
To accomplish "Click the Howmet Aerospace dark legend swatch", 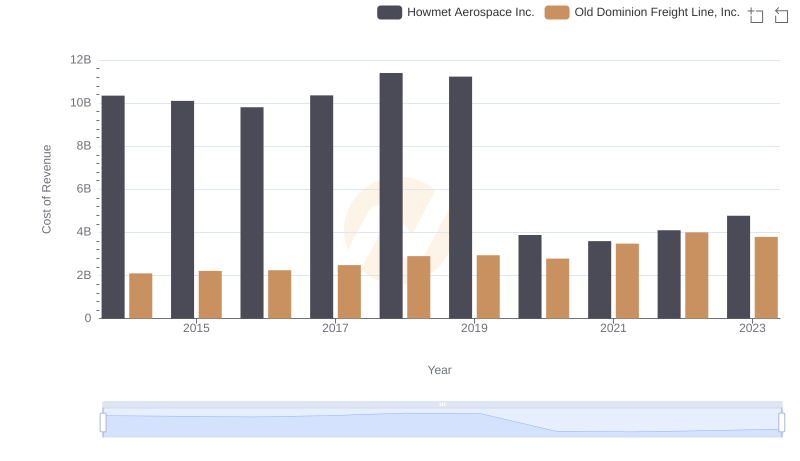I will click(389, 12).
